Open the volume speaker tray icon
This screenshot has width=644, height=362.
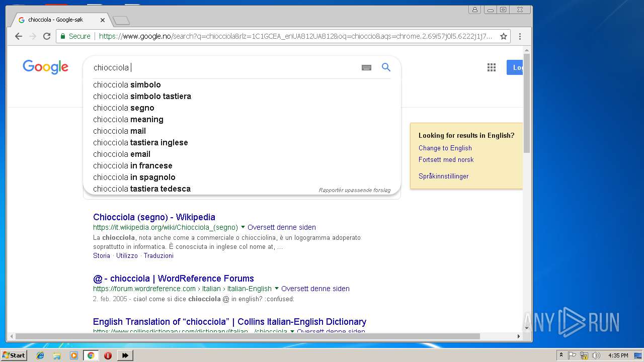[x=596, y=355]
